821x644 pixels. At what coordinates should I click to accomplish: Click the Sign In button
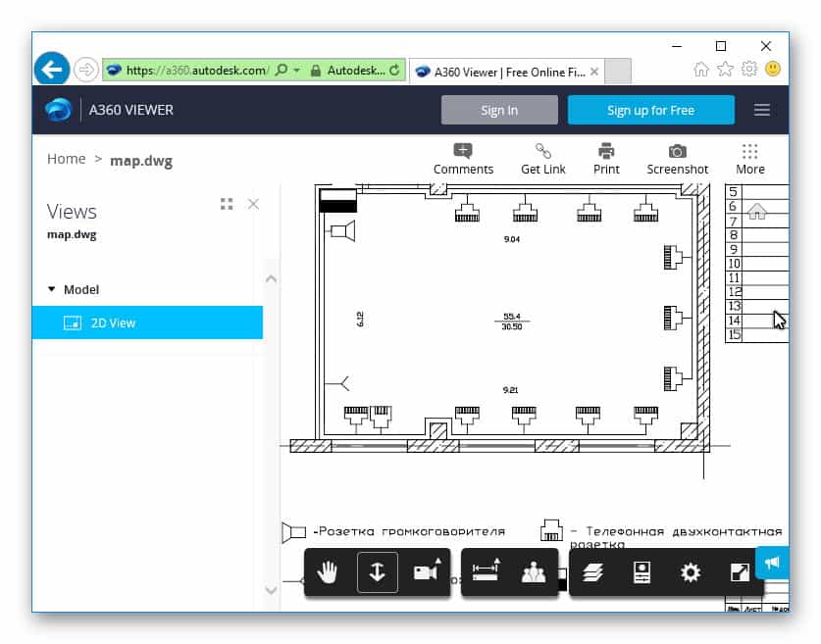click(499, 110)
